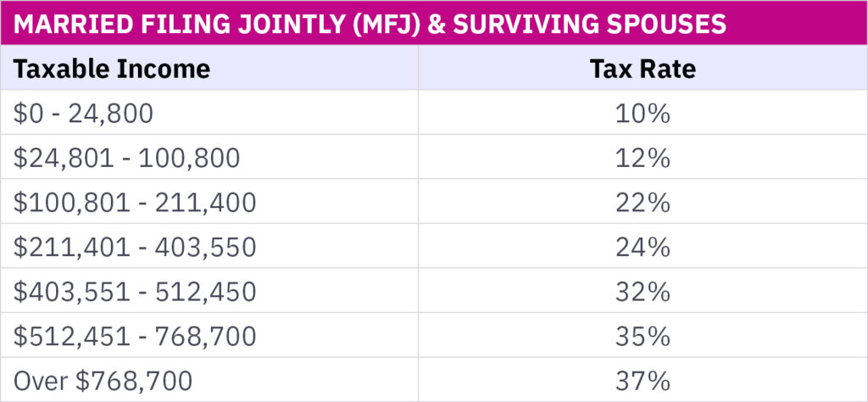This screenshot has height=402, width=868.
Task: Click the 35% tax rate value
Action: pos(643,336)
